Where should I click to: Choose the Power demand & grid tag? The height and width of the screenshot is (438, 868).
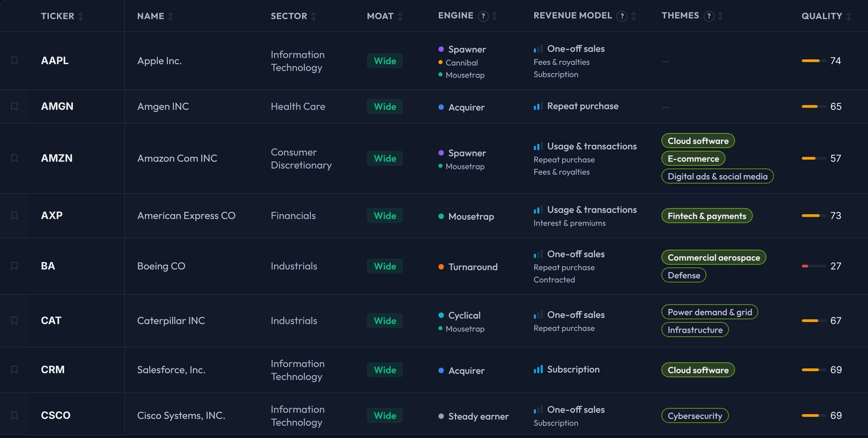(710, 312)
